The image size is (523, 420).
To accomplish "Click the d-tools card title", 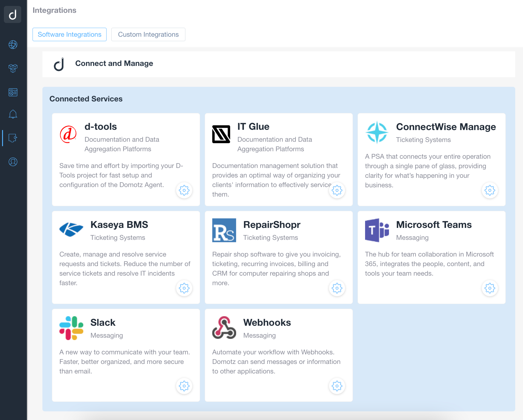I will click(101, 126).
